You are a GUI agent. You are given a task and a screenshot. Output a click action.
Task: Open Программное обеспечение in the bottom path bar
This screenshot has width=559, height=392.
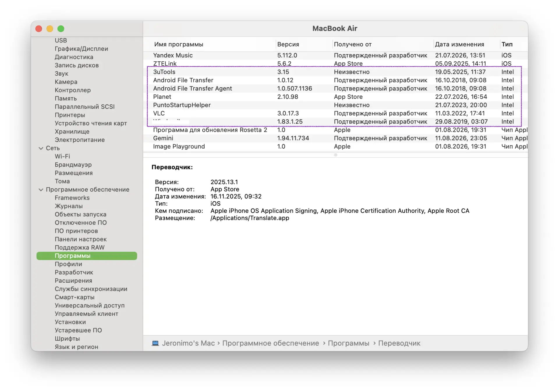pyautogui.click(x=270, y=343)
